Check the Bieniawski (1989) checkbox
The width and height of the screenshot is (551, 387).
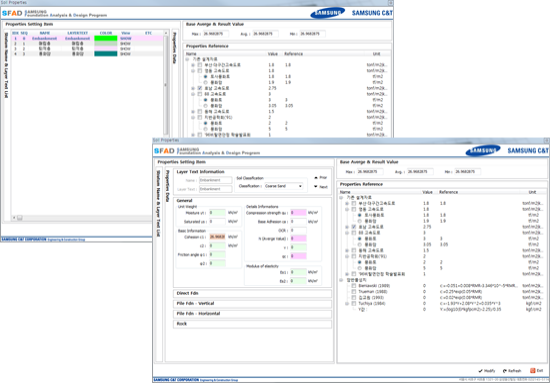pyautogui.click(x=354, y=286)
